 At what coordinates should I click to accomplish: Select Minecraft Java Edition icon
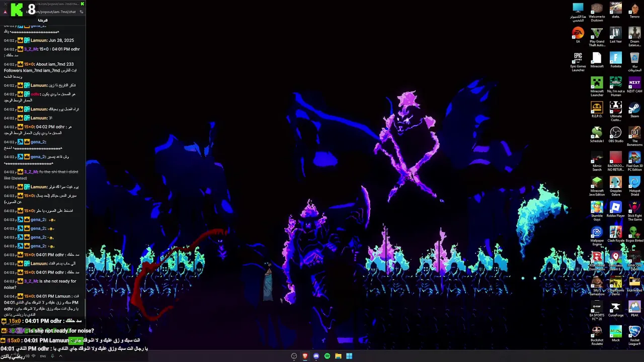[x=597, y=187]
